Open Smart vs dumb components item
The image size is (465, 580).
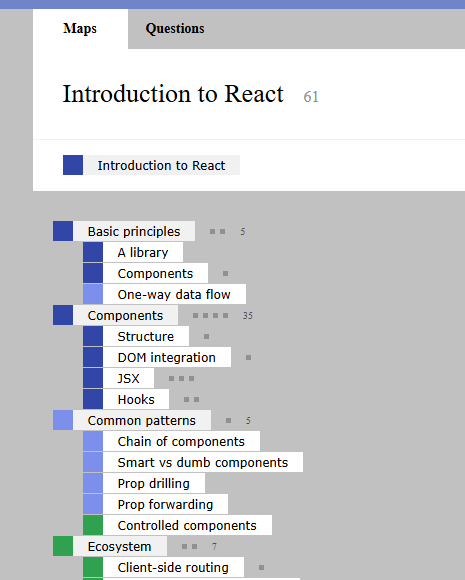(x=203, y=462)
